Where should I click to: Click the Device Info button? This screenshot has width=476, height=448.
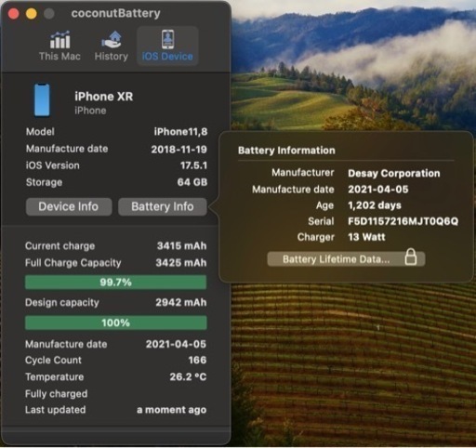tap(69, 206)
